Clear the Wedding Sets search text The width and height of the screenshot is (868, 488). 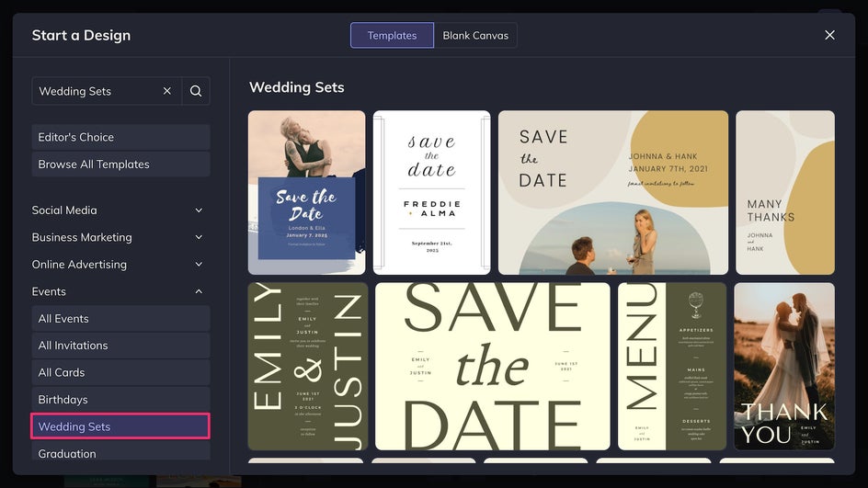pyautogui.click(x=167, y=91)
